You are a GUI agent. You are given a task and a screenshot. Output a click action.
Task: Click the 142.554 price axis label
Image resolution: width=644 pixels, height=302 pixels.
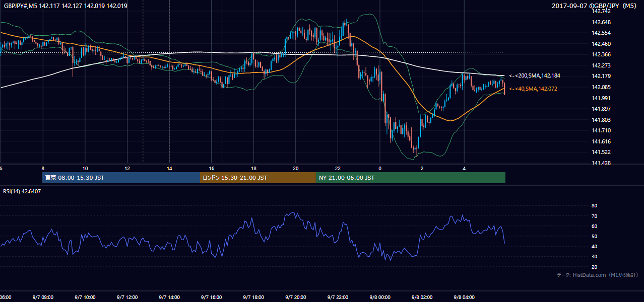click(x=601, y=33)
